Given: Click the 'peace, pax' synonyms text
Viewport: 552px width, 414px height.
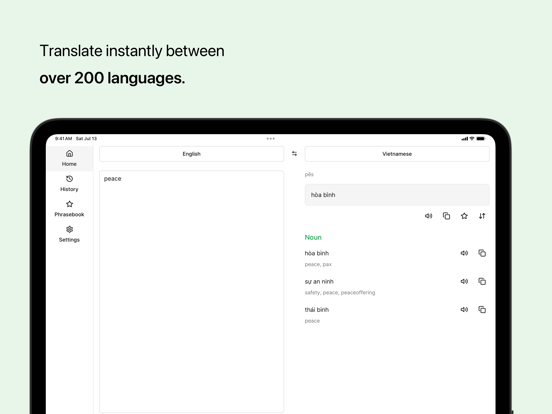Looking at the screenshot, I should (318, 264).
